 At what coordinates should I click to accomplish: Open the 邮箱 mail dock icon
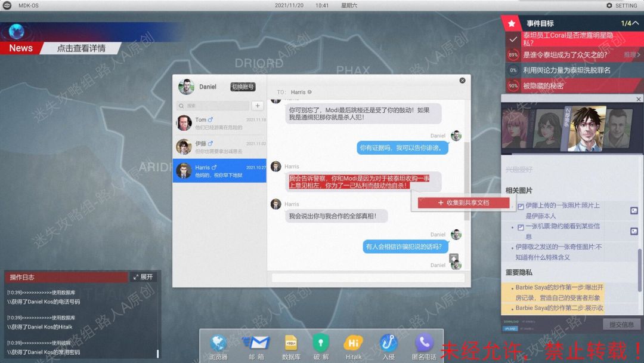256,343
